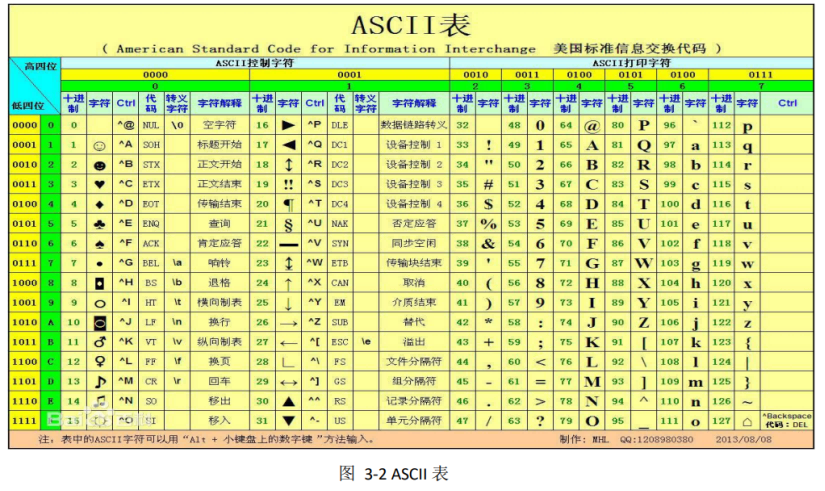Click the 'DLE' code cell
Viewport: 825px width, 491px height.
[x=339, y=125]
